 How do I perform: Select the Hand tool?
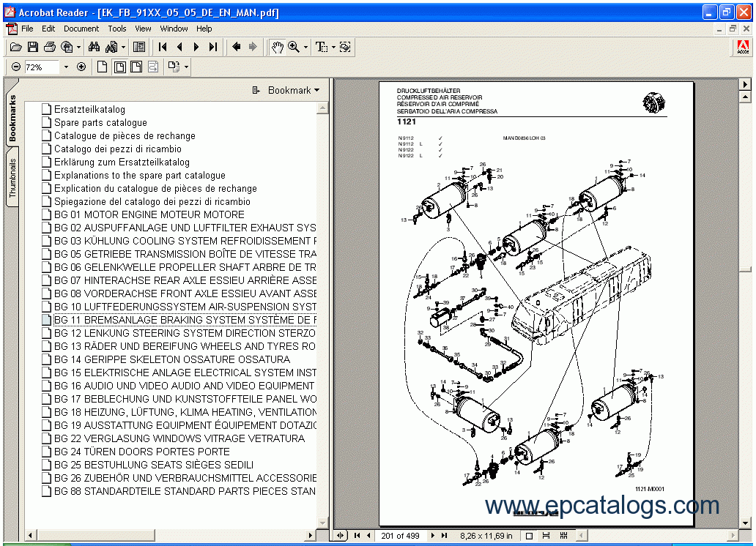point(277,47)
